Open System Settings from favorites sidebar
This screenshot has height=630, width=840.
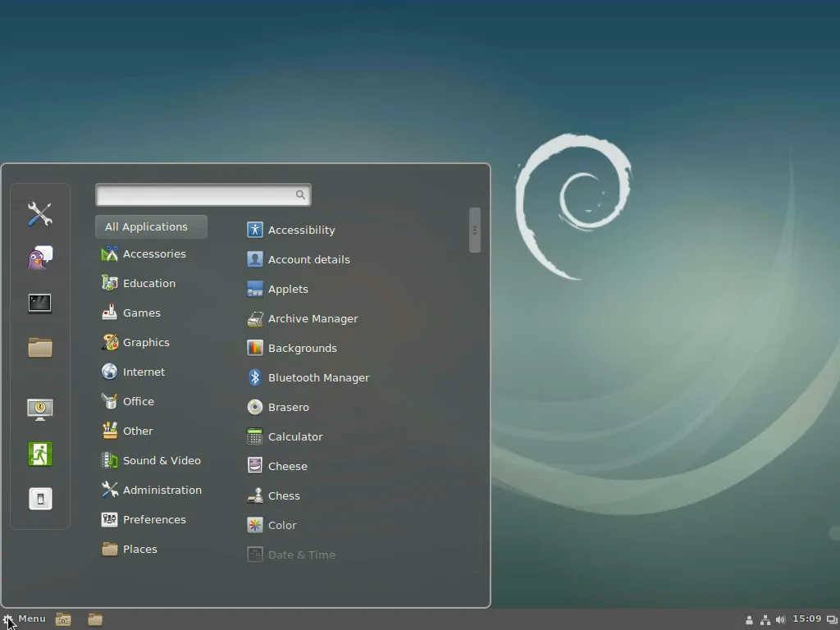click(x=40, y=214)
